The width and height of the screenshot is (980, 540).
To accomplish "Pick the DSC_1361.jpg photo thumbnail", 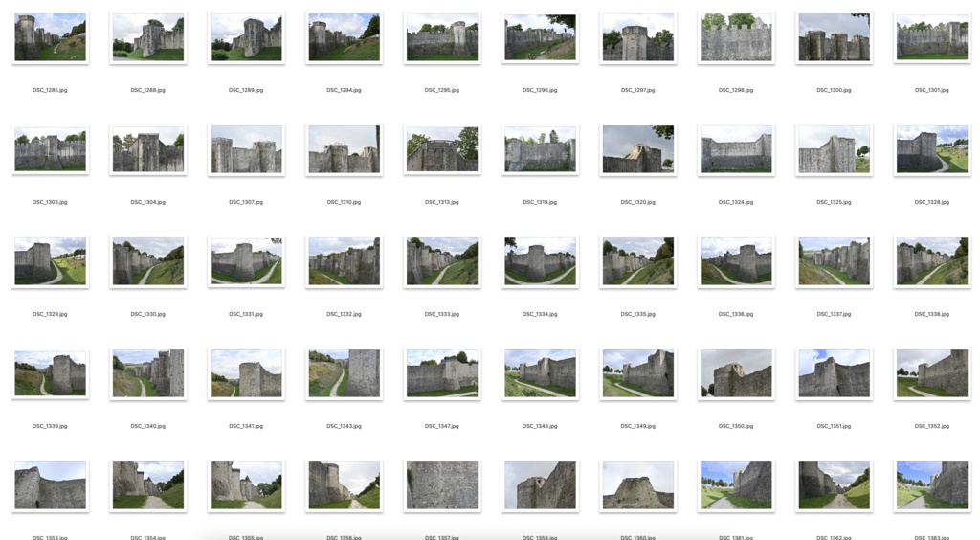I will (x=736, y=485).
